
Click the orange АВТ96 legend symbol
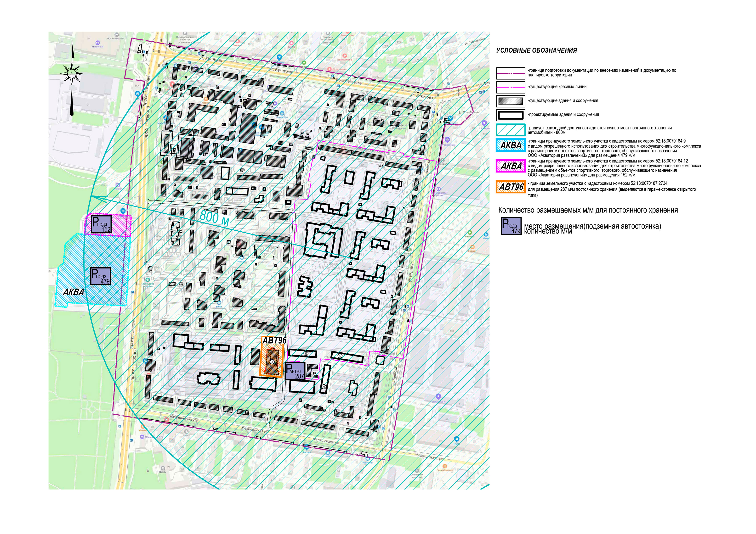tap(510, 187)
